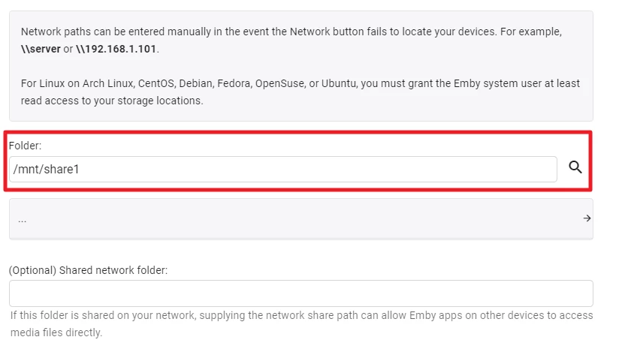Click the empty Shared network folder input

300,293
